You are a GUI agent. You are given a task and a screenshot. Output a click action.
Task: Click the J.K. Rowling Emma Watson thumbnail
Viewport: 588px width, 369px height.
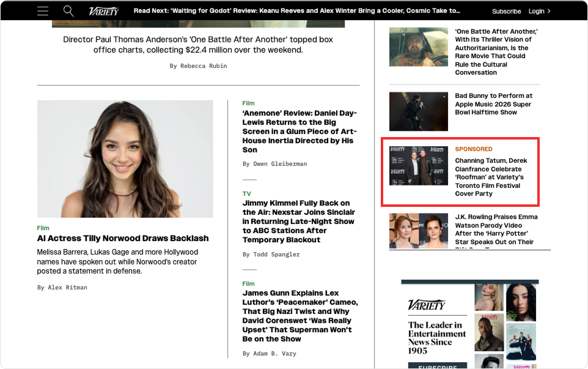click(x=418, y=231)
